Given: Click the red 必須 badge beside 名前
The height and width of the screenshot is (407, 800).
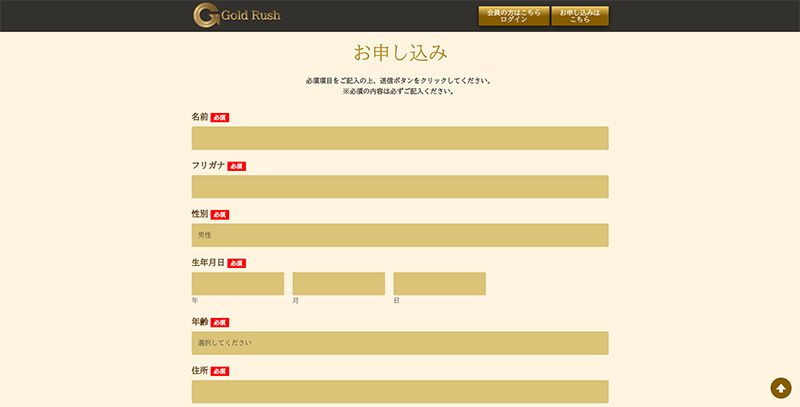Looking at the screenshot, I should [220, 117].
